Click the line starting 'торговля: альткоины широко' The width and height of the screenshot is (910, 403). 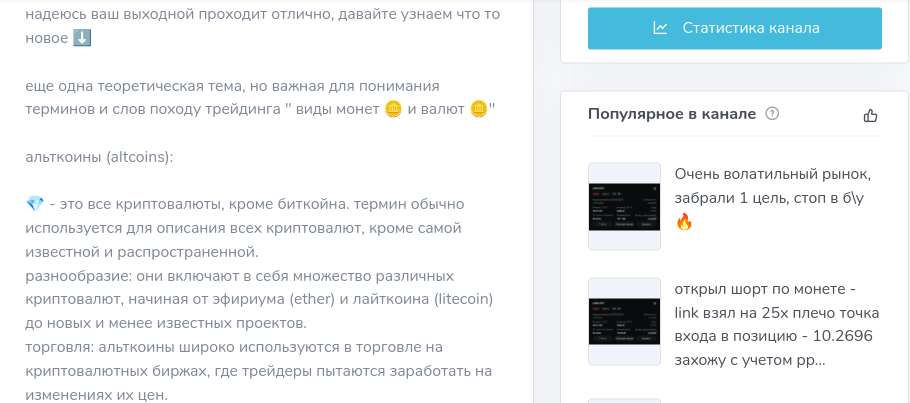pos(234,347)
